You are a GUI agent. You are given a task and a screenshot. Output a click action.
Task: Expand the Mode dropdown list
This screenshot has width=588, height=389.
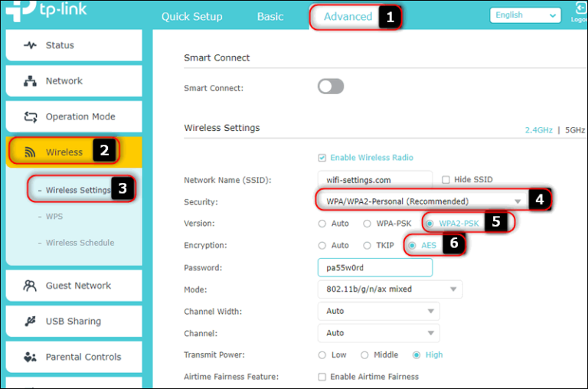pos(390,289)
